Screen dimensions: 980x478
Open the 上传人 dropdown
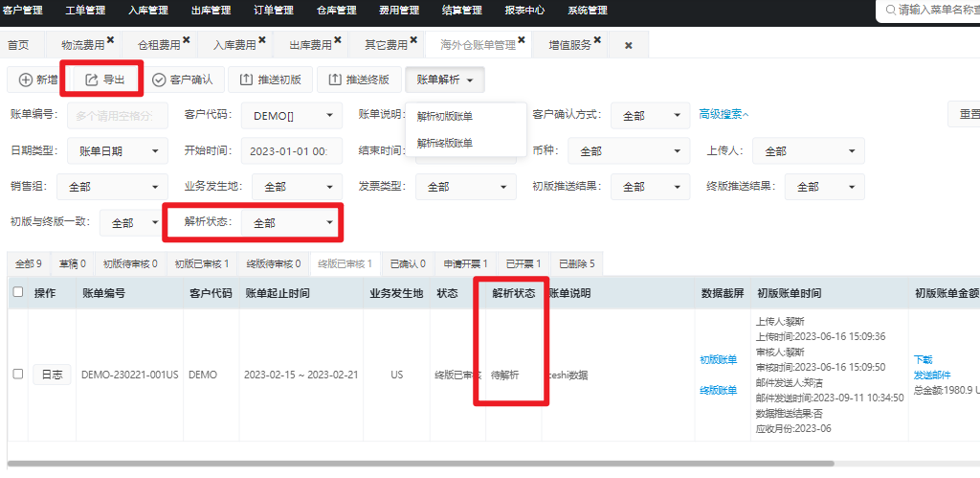(x=809, y=150)
